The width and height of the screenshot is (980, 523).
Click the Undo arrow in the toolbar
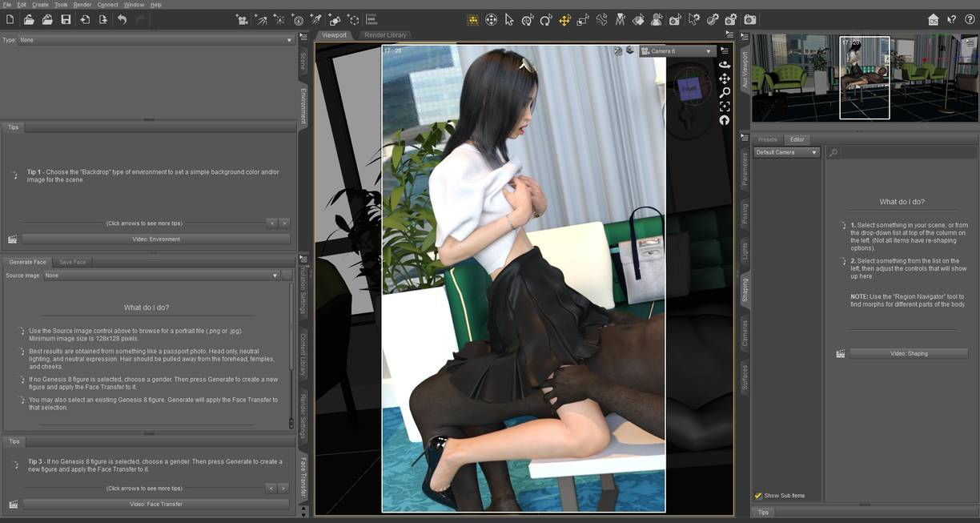[x=122, y=19]
